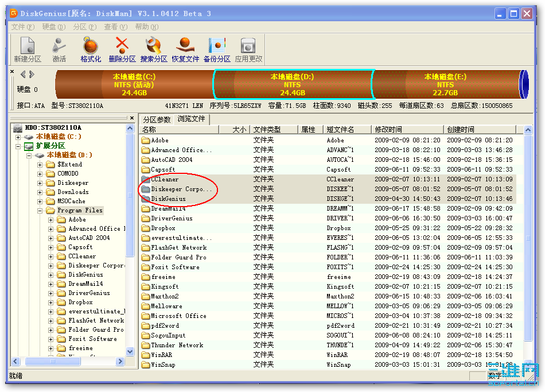Image resolution: width=545 pixels, height=392 pixels.
Task: Open the 硬盘(D) menu
Action: (x=54, y=27)
